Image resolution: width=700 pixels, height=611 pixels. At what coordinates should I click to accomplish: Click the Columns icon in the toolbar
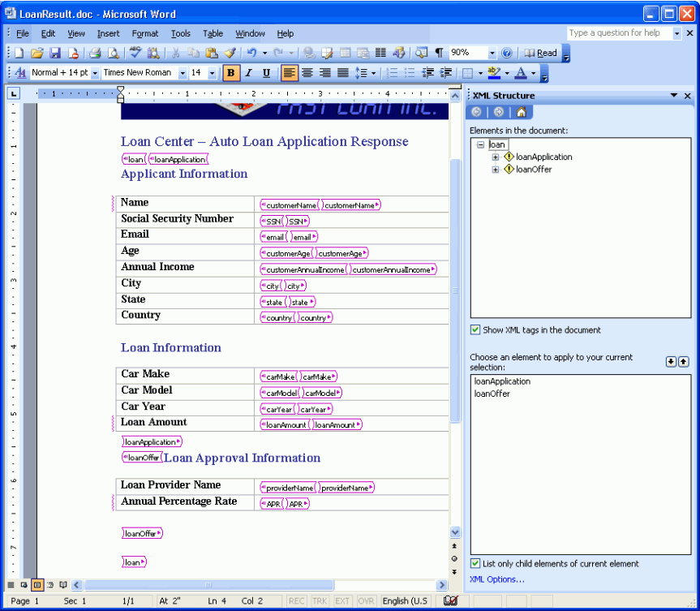pyautogui.click(x=380, y=54)
